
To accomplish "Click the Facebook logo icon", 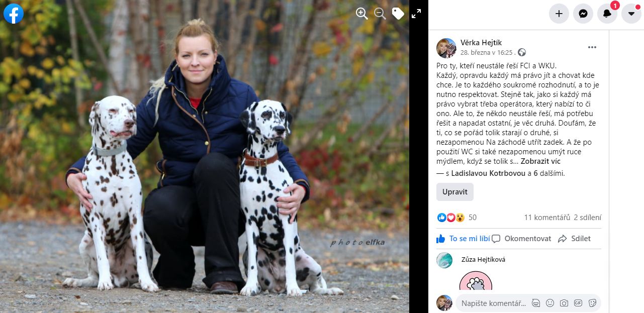I will 14,14.
